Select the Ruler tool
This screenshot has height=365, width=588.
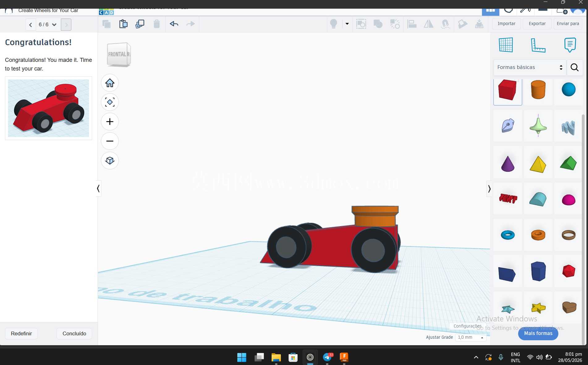pos(538,45)
